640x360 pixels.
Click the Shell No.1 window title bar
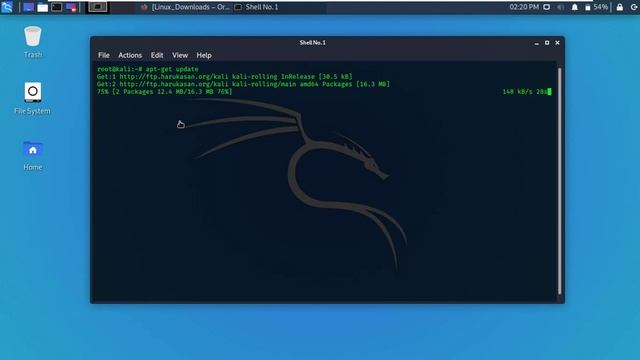click(312, 42)
